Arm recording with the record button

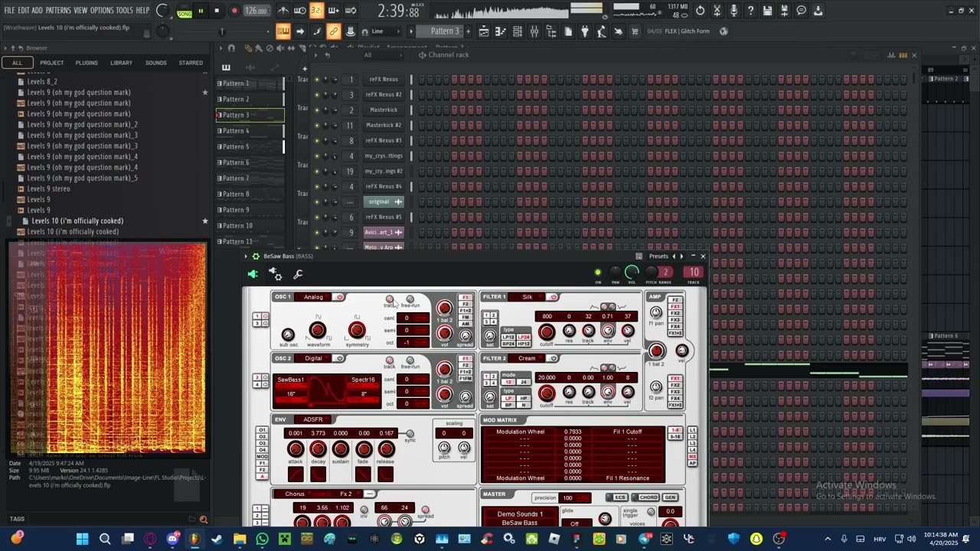[234, 11]
